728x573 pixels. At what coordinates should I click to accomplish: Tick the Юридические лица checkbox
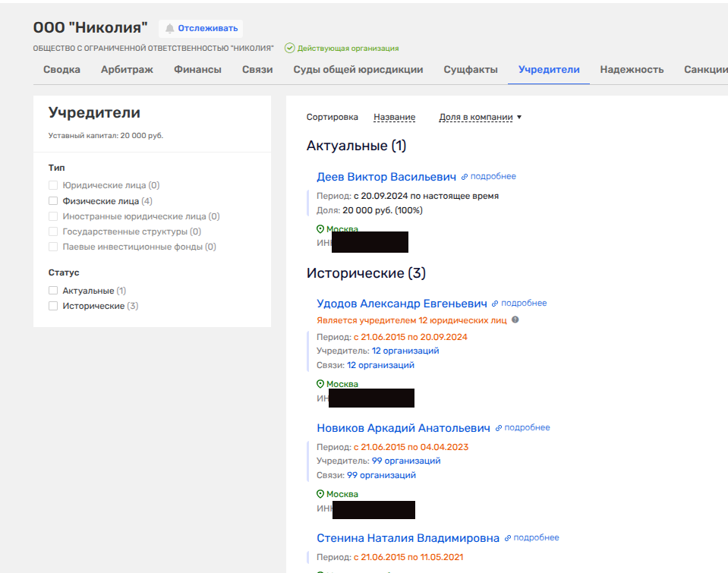53,185
